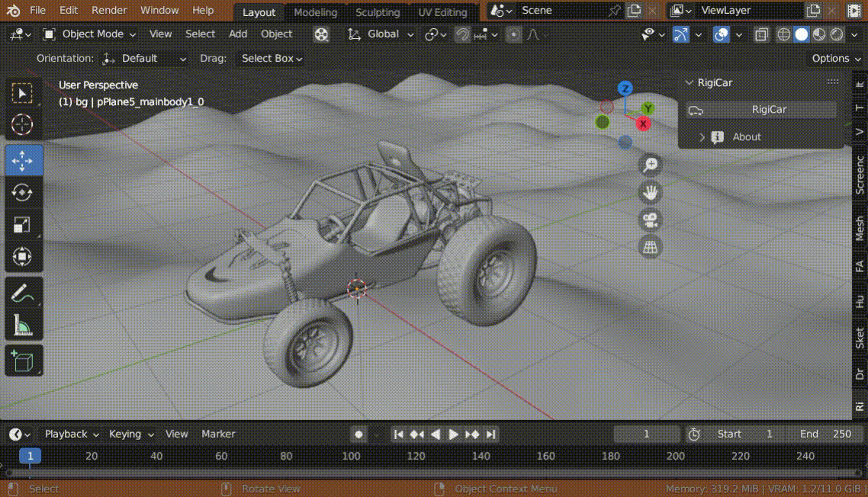Click the zoom magnifier in the viewport gizmo

point(650,163)
